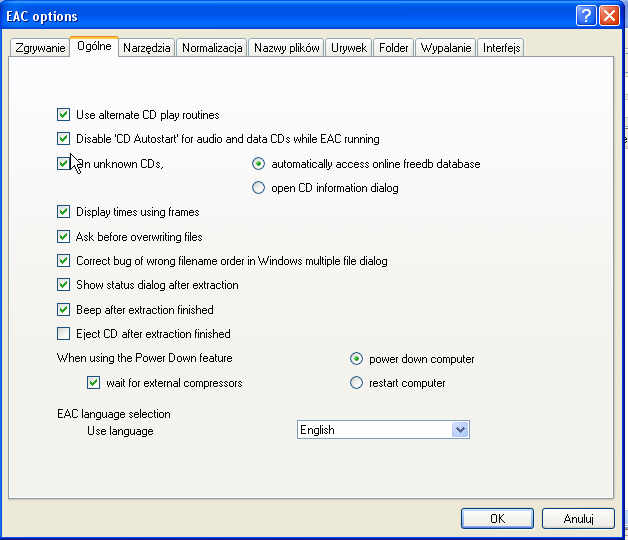Toggle wait for external compressors checkbox
628x540 pixels.
(93, 383)
